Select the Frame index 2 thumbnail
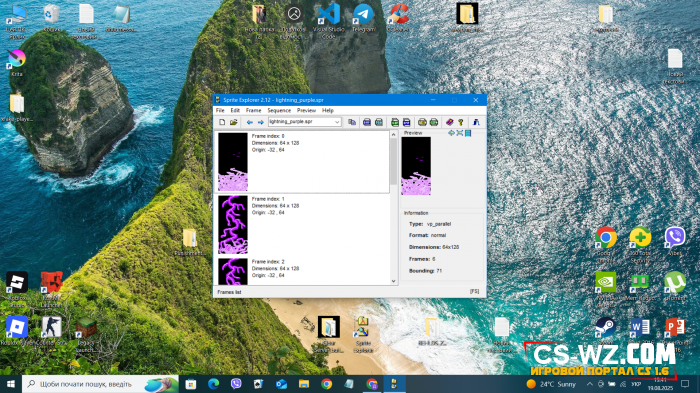Screen dimensions: 700x393 pos(233,271)
